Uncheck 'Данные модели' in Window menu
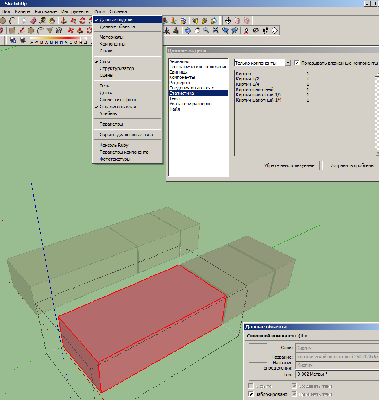The image size is (379, 400). (x=127, y=20)
